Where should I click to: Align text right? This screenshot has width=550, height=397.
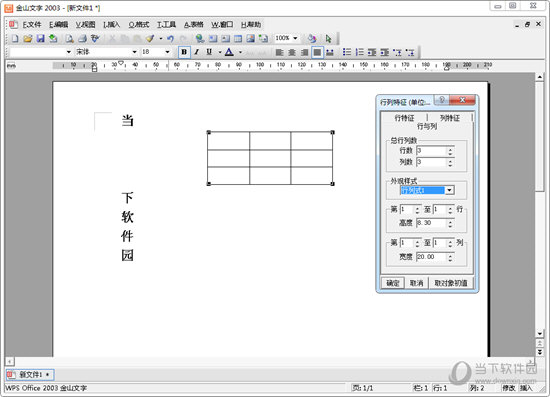304,52
